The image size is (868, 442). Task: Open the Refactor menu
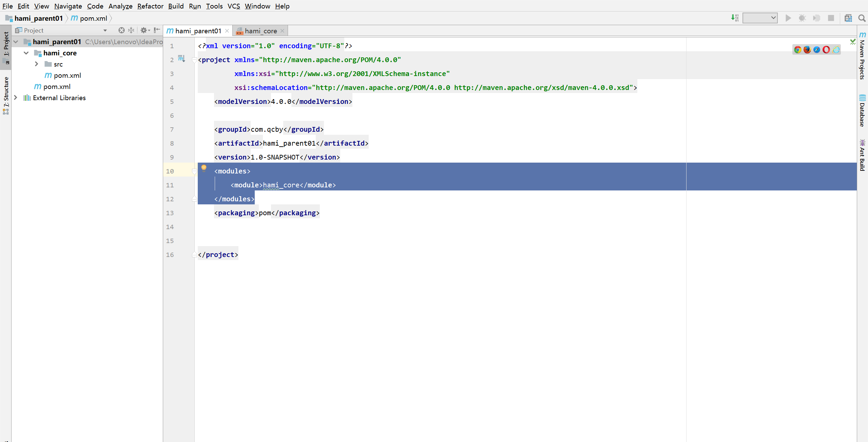point(150,6)
